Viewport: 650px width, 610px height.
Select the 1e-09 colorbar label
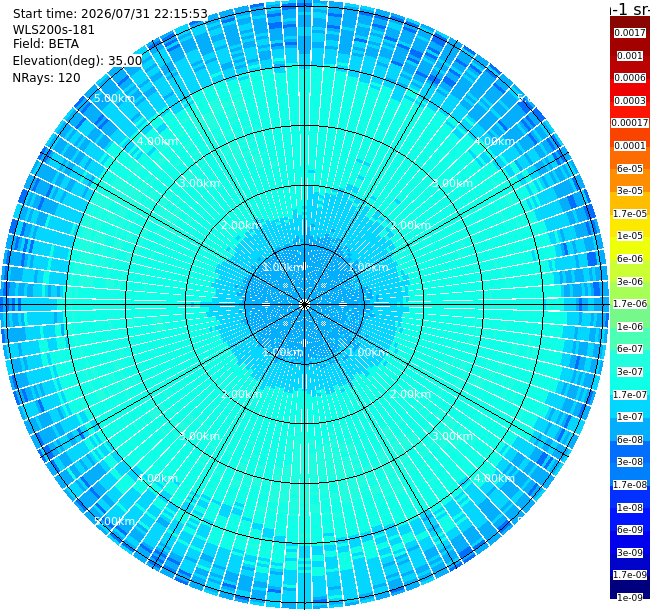tap(630, 597)
